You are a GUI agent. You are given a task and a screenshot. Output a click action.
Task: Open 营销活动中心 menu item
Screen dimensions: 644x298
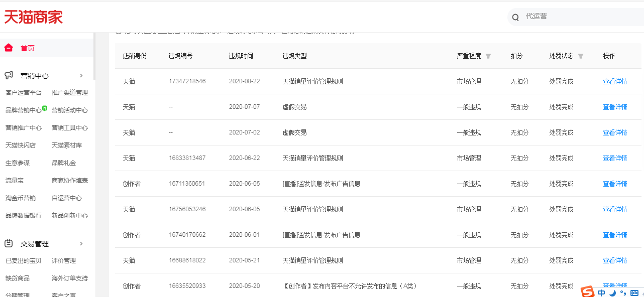pos(70,110)
